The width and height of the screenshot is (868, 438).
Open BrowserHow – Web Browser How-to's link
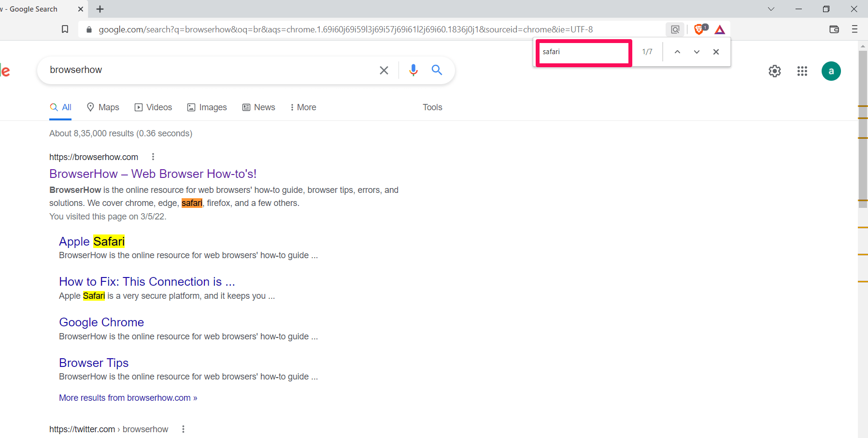(153, 174)
